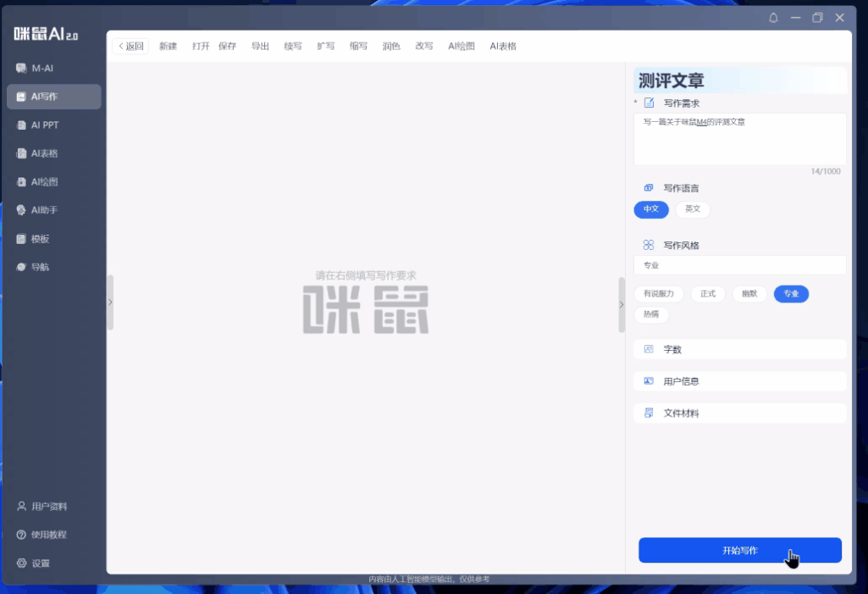The width and height of the screenshot is (868, 594).
Task: Collapse the left sidebar with the arrow handle
Action: pos(110,302)
